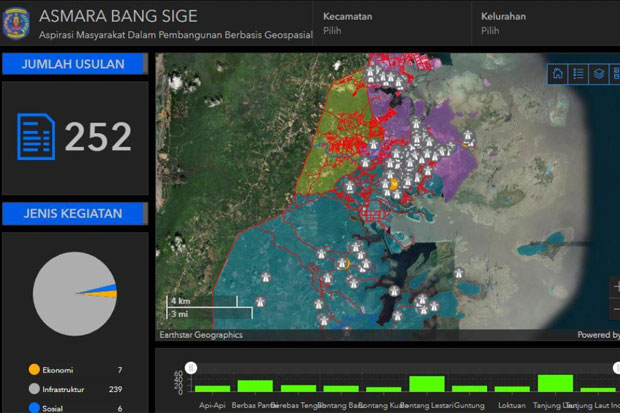Open the map layers icon
The image size is (620, 413).
(x=599, y=74)
